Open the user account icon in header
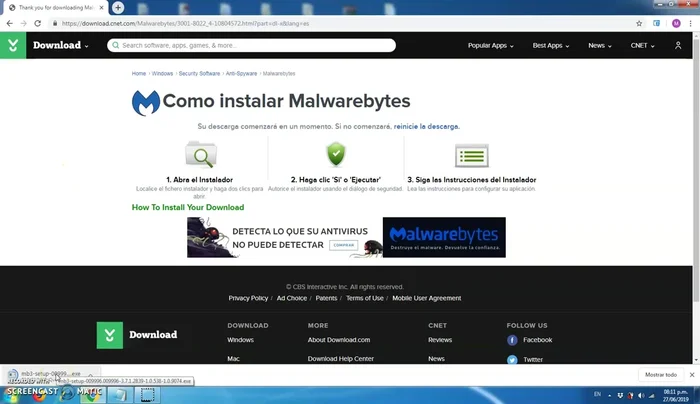 (678, 45)
